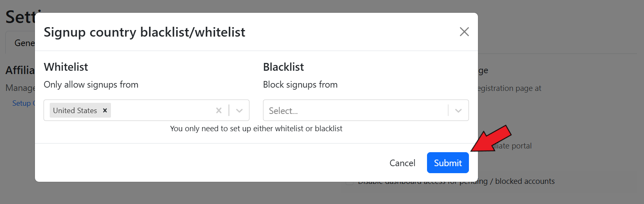Click the Blacklist heading

pos(283,67)
